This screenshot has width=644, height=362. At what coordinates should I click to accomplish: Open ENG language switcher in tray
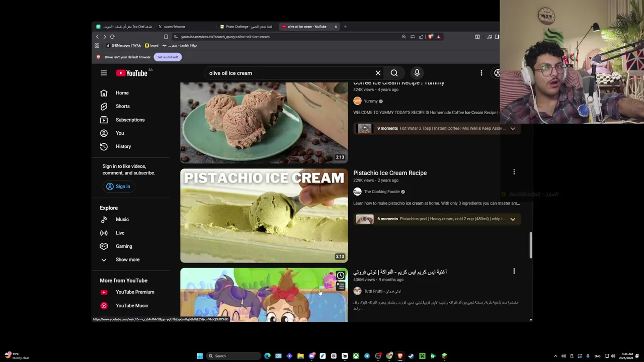point(597,356)
